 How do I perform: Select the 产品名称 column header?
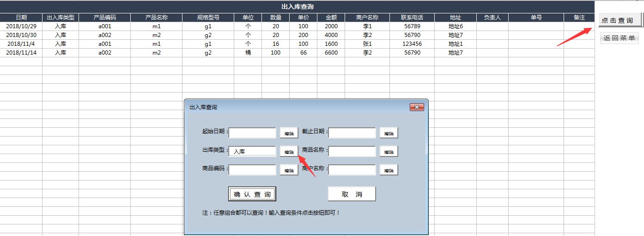click(x=157, y=18)
